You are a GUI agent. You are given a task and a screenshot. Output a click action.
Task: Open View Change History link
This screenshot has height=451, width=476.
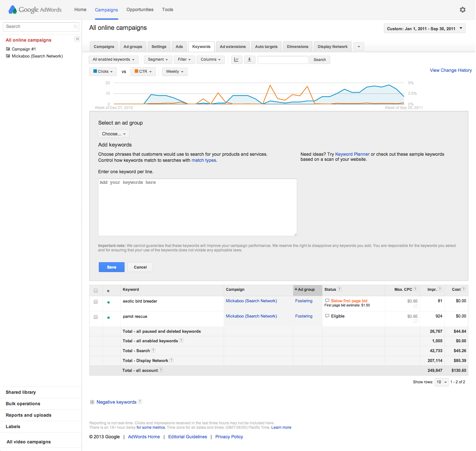click(451, 70)
